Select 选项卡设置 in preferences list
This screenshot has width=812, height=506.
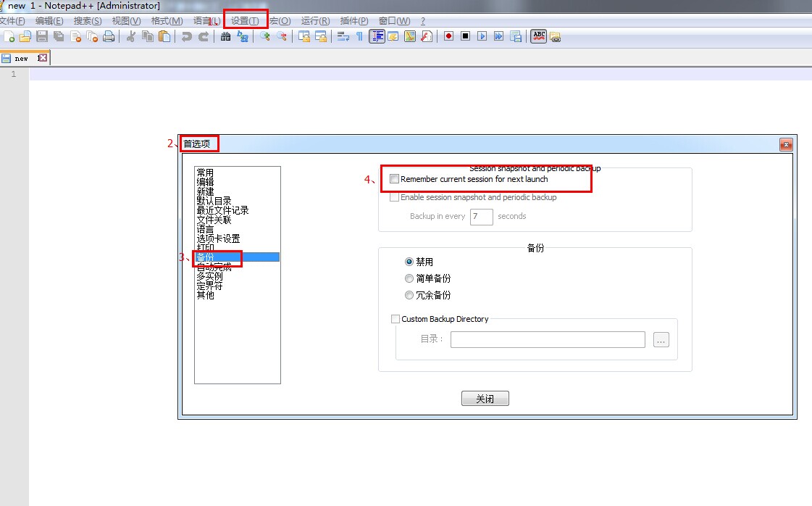click(x=218, y=239)
